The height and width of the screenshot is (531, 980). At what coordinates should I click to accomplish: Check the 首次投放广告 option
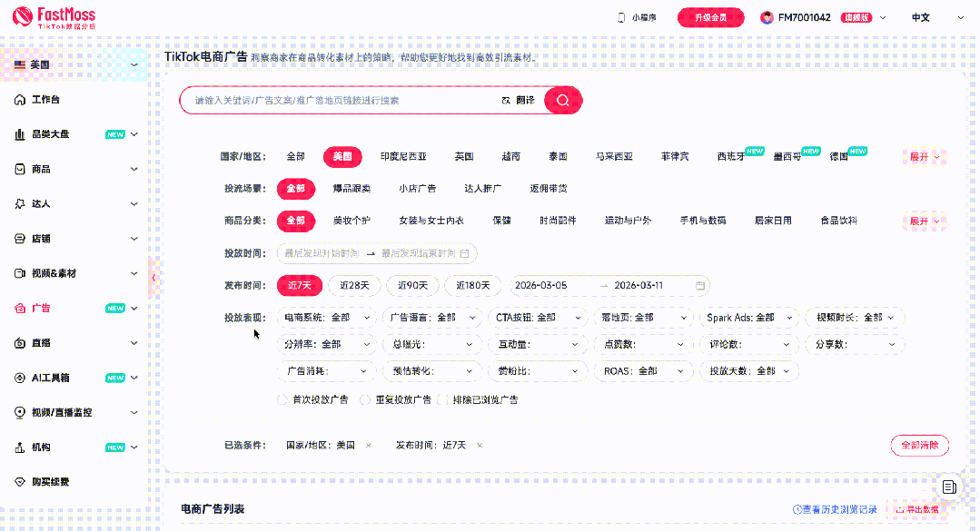click(282, 399)
